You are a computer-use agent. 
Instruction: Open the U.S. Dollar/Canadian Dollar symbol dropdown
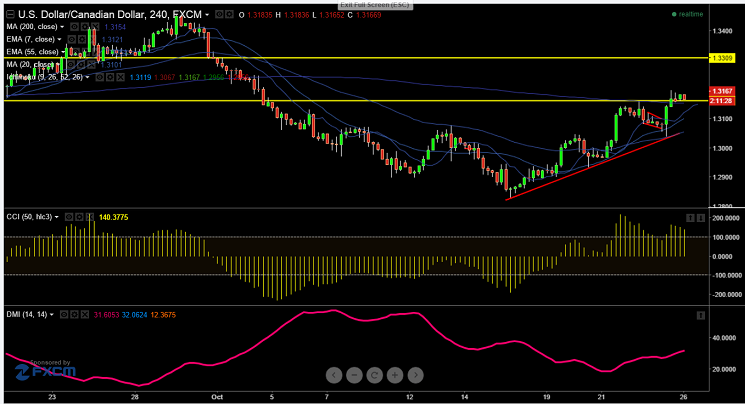(x=207, y=15)
